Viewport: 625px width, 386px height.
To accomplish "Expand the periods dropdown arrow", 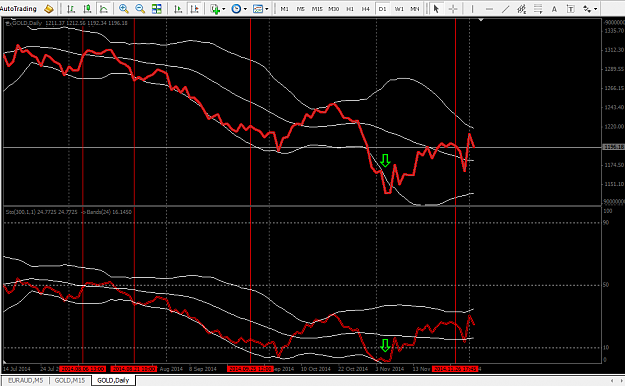I will [x=245, y=9].
